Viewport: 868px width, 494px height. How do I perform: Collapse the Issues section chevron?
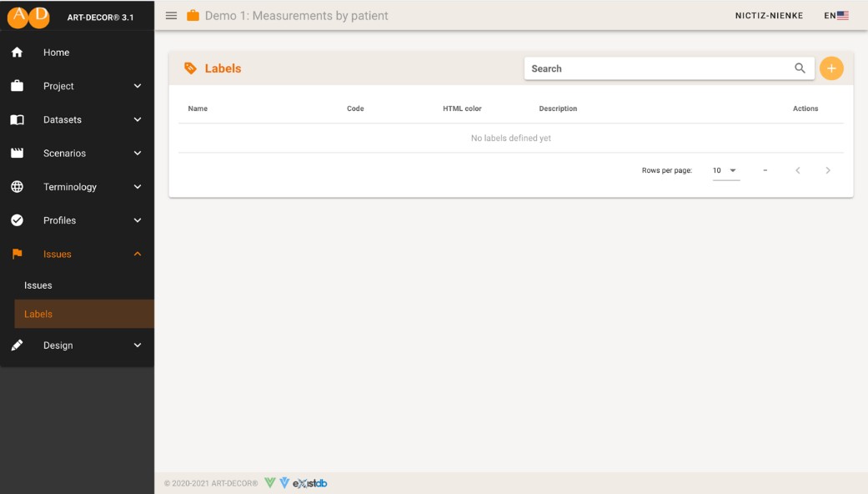138,255
